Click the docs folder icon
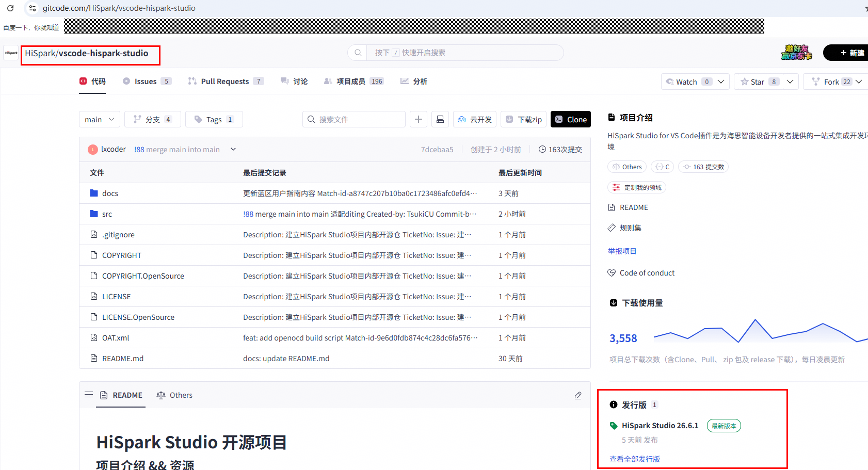 click(94, 193)
